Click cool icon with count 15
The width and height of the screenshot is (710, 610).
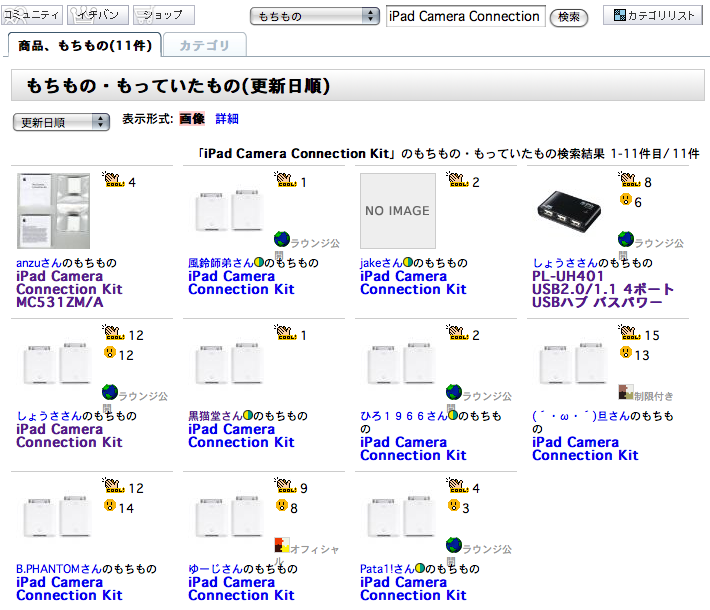[629, 333]
